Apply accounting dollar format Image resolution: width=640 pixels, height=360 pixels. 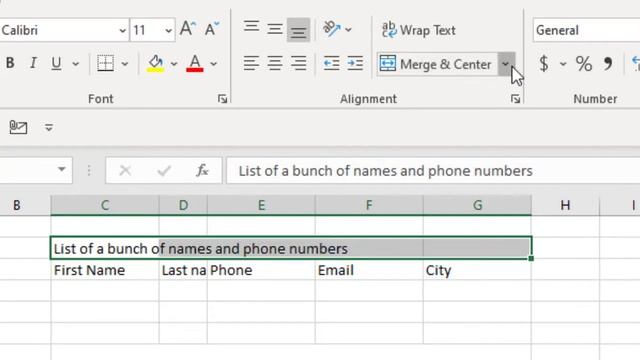coord(544,64)
